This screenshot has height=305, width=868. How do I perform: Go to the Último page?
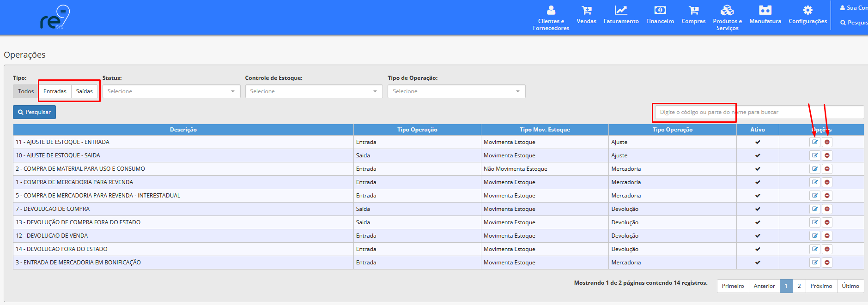click(850, 286)
